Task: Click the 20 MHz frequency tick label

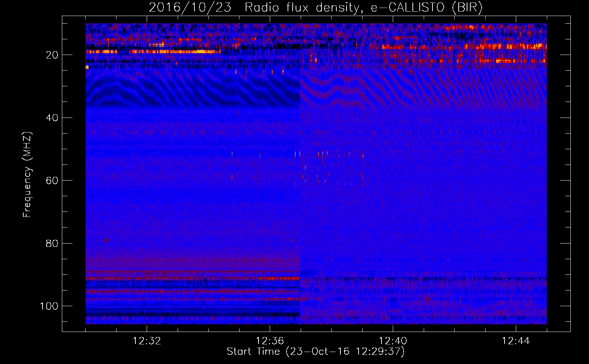Action: tap(52, 55)
